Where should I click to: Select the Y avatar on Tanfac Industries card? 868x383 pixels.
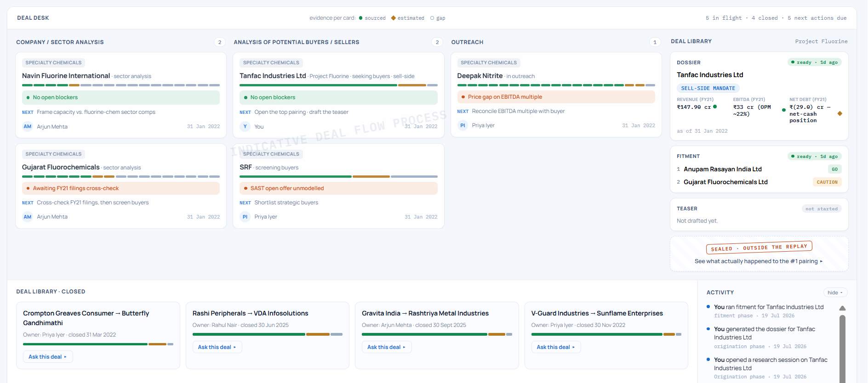pyautogui.click(x=245, y=126)
